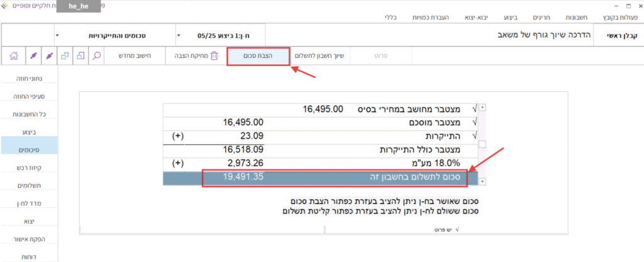Click the magnifying glass search icon
644x262 pixels.
pos(97,55)
